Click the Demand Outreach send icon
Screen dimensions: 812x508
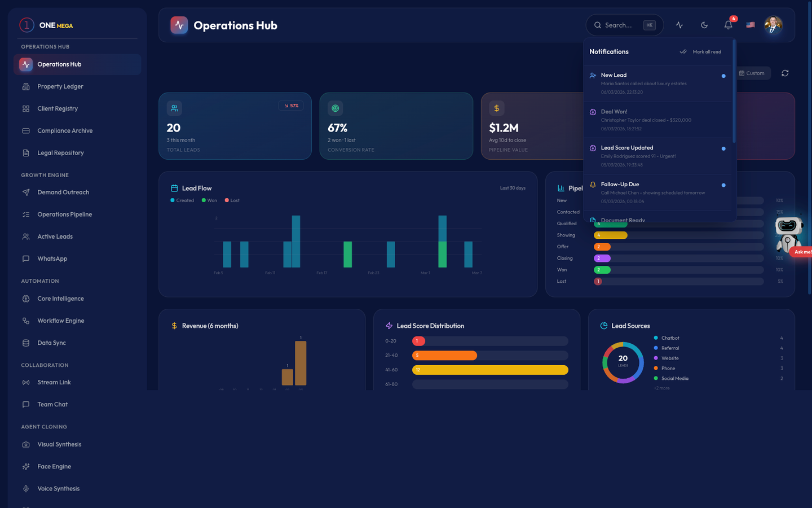[26, 192]
